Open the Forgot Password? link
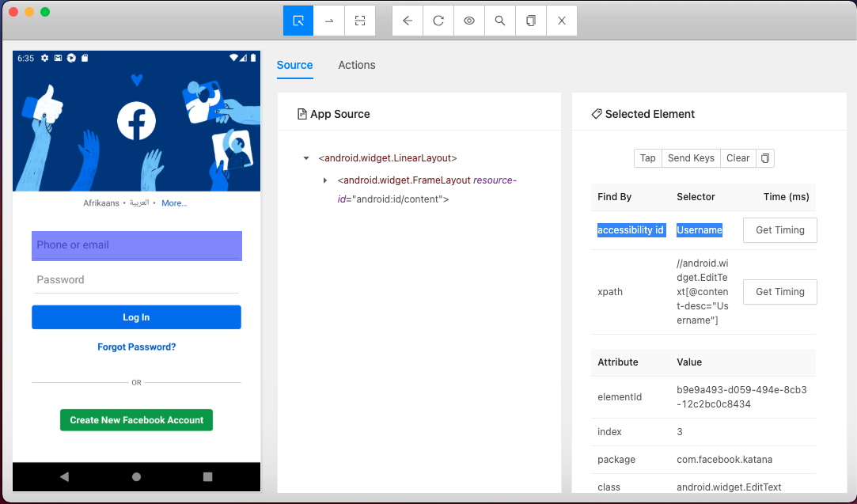 click(x=137, y=347)
